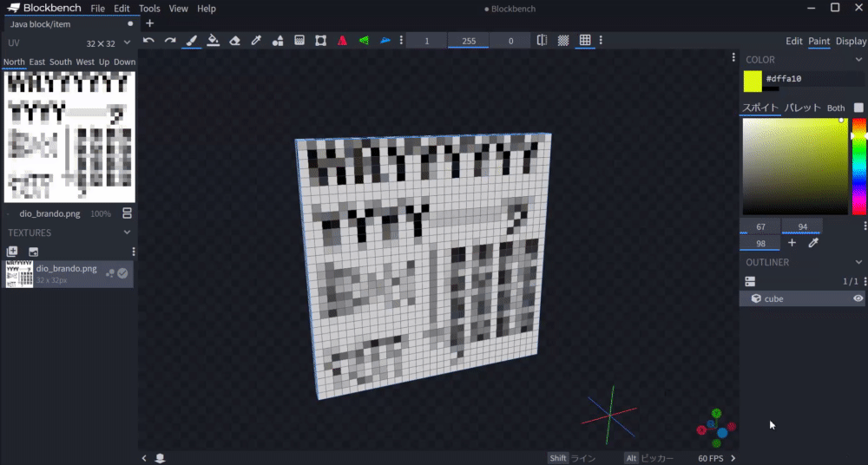Open the Edit menu
Viewport: 868px width, 465px height.
122,9
